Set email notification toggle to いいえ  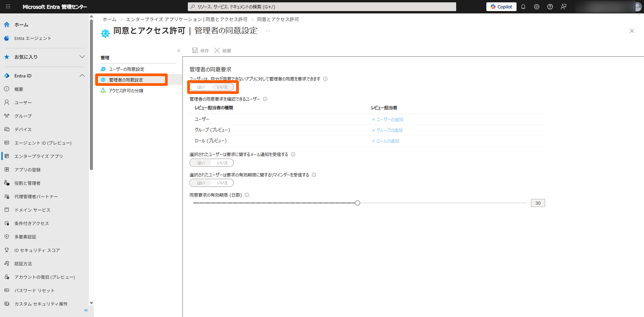click(x=222, y=163)
